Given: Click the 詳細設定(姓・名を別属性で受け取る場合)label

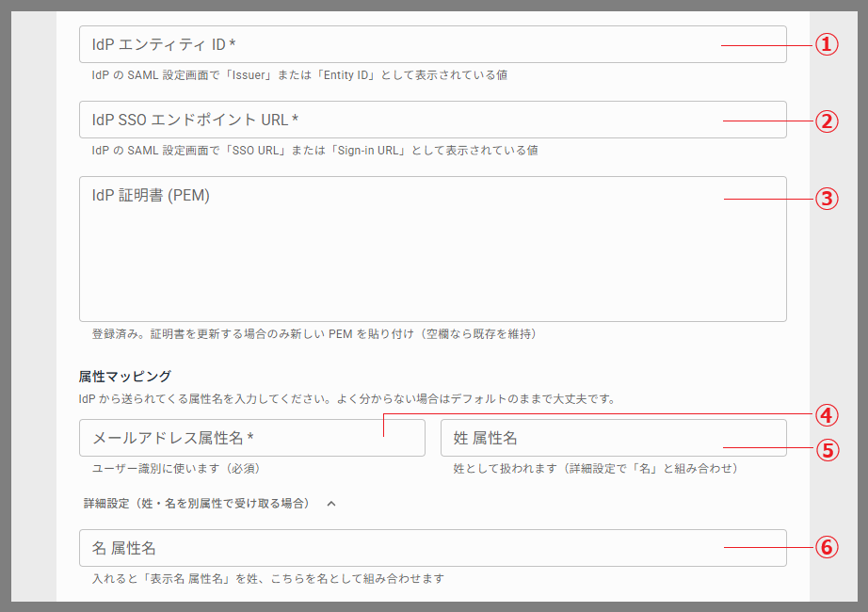Looking at the screenshot, I should coord(197,504).
